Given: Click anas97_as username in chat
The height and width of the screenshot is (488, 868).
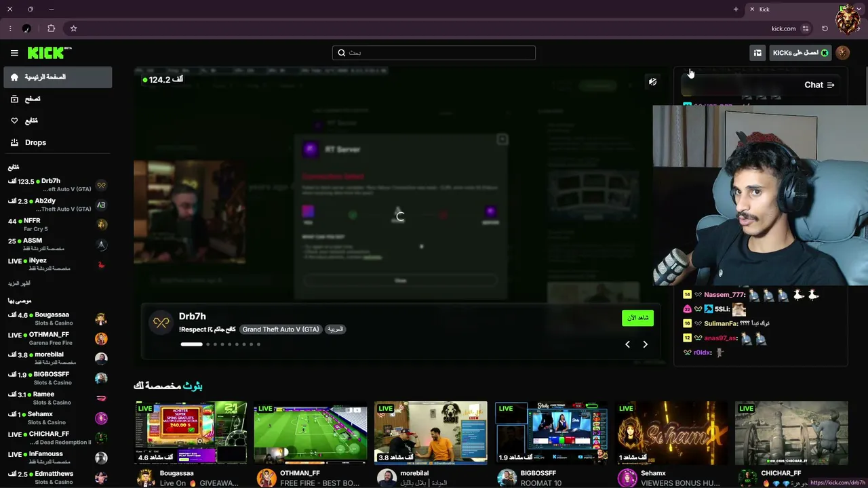Looking at the screenshot, I should pos(719,338).
